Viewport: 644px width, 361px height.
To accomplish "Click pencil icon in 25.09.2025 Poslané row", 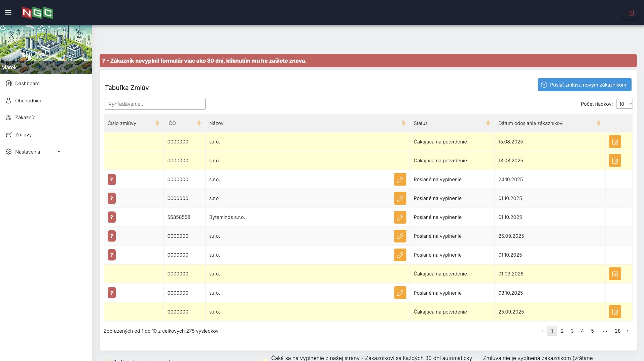I will point(400,236).
